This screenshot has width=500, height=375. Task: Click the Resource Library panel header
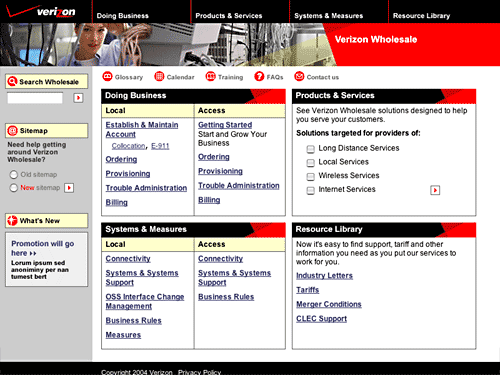pyautogui.click(x=384, y=230)
